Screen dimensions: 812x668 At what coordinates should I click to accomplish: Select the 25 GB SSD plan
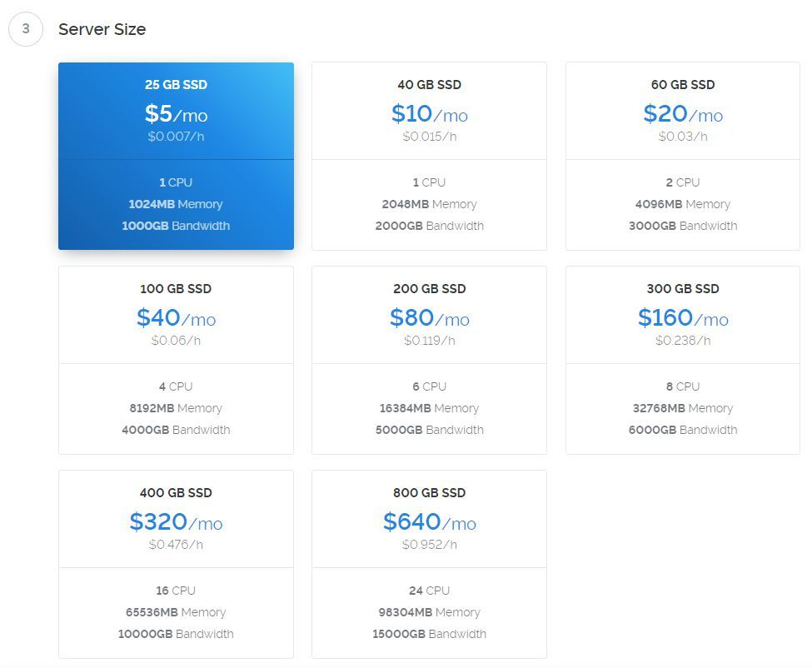(x=176, y=155)
